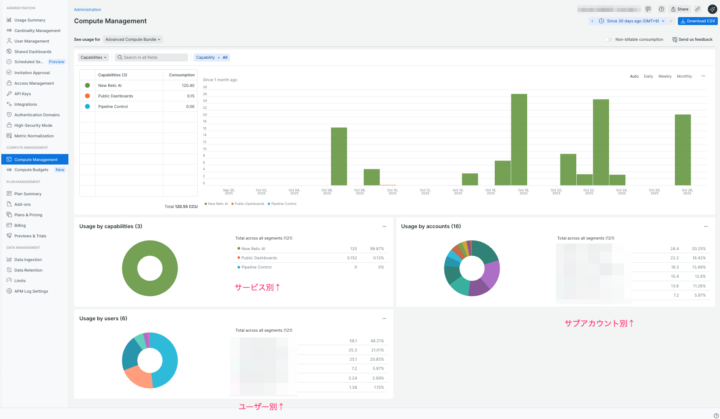Click the Send us feedback link
Screen dimensions: 720x419
pyautogui.click(x=692, y=39)
